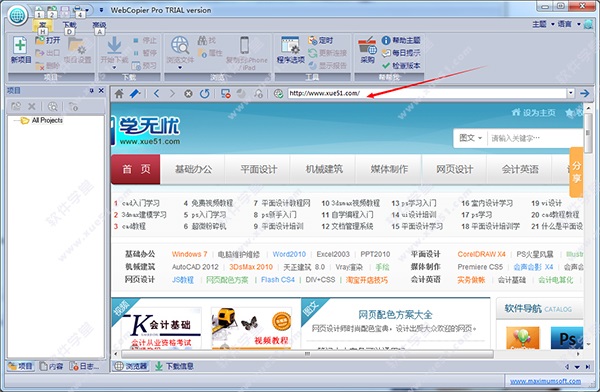Image resolution: width=600 pixels, height=392 pixels.
Task: Expand the 浏览文件 dropdown arrow
Action: [180, 68]
